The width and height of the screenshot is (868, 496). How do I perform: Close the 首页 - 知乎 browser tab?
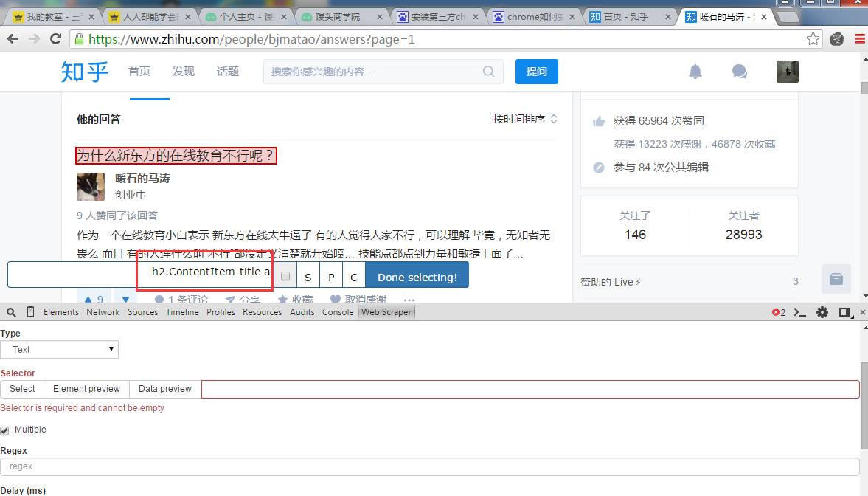tap(667, 17)
